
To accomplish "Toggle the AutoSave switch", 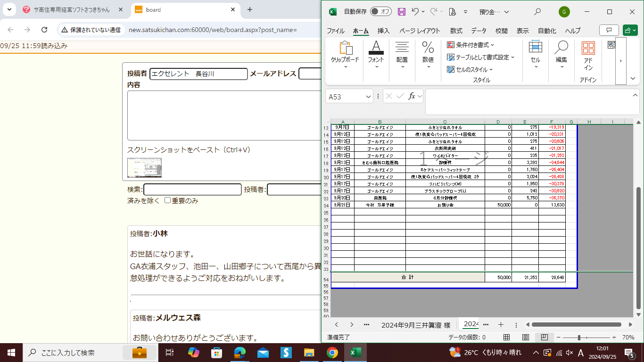I will point(380,12).
